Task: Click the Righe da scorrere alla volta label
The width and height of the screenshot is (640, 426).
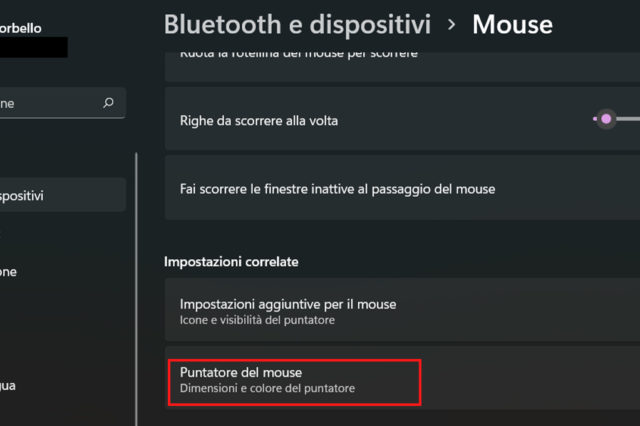Action: coord(259,121)
